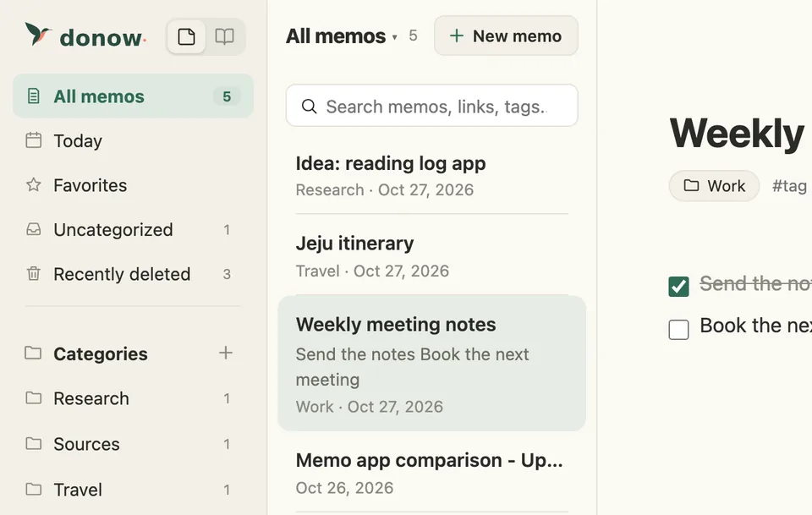Click the Uncategorized inbox icon
The height and width of the screenshot is (515, 812).
pos(34,229)
